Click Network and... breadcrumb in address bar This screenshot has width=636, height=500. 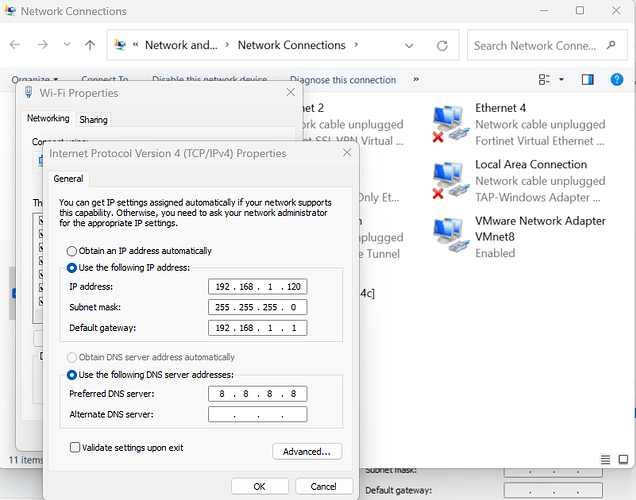click(181, 45)
